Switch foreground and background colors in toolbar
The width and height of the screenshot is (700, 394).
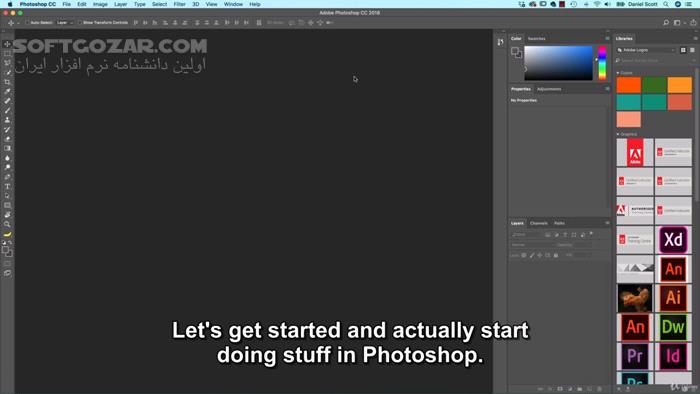point(10,242)
